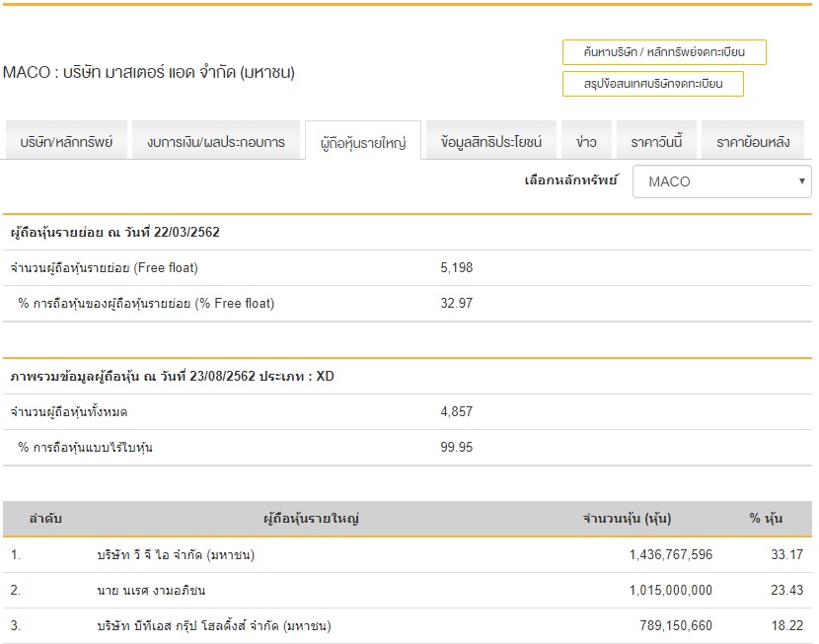Image resolution: width=819 pixels, height=644 pixels.
Task: Click the share count 1,436,767,596
Action: (x=671, y=555)
